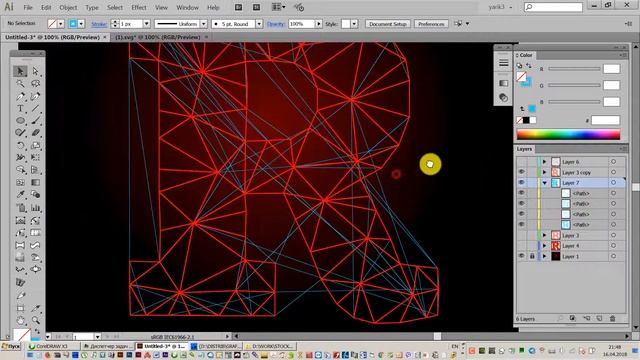Open the Transparency panel from dock
640x360 pixels.
(x=504, y=98)
